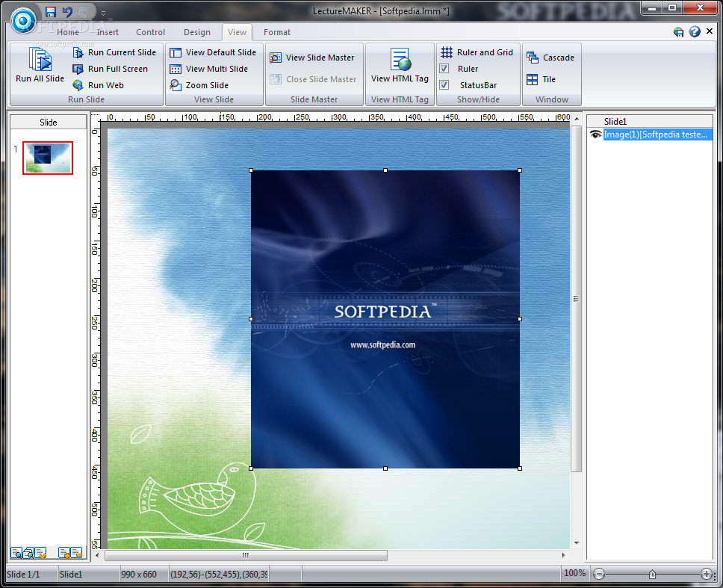This screenshot has width=723, height=588.
Task: Click the zoom slider thumb
Action: [x=652, y=574]
